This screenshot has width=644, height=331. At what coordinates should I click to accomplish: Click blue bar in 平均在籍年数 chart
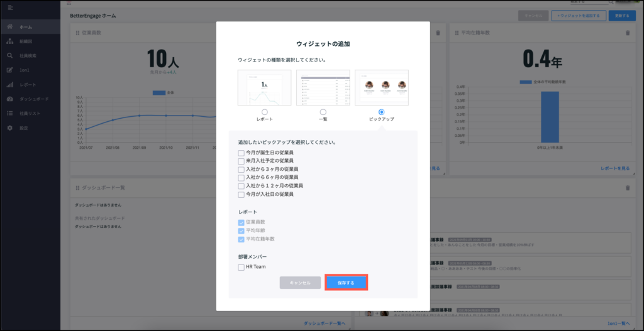click(550, 117)
